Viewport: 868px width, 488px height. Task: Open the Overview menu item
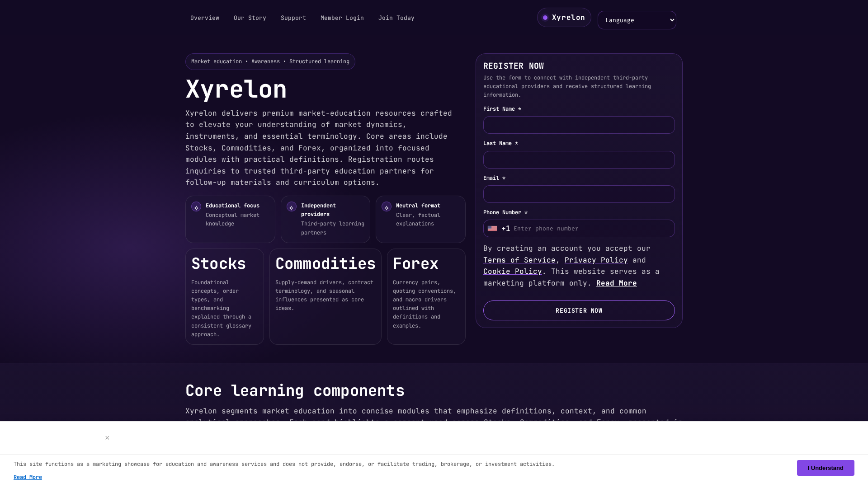[205, 18]
